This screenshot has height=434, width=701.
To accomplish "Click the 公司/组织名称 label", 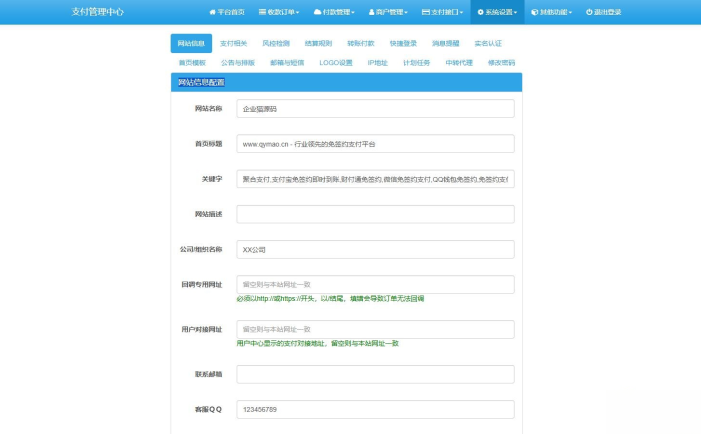I will coord(201,249).
